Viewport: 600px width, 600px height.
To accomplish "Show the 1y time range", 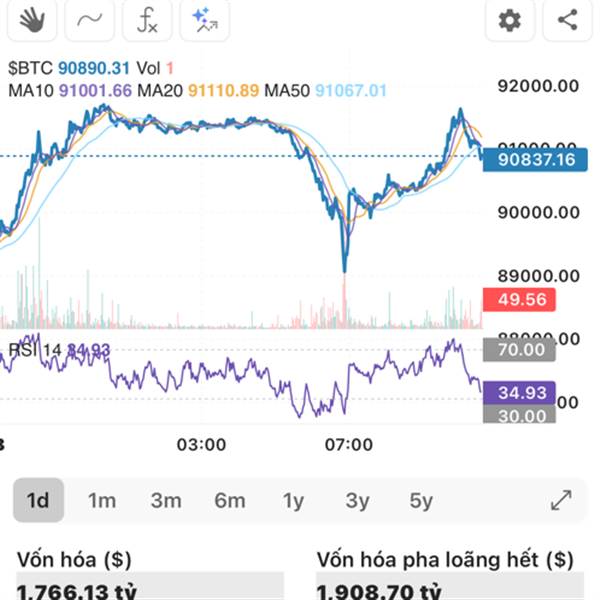I will point(293,500).
